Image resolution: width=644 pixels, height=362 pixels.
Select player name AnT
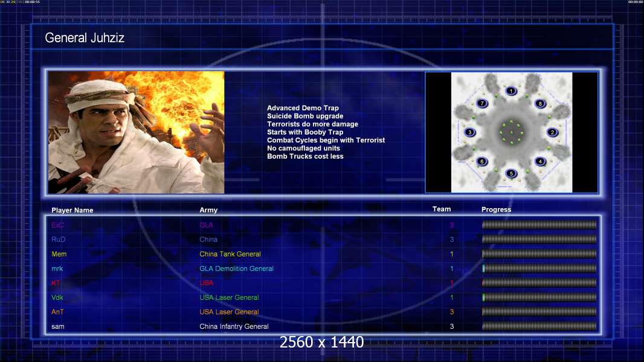point(57,312)
